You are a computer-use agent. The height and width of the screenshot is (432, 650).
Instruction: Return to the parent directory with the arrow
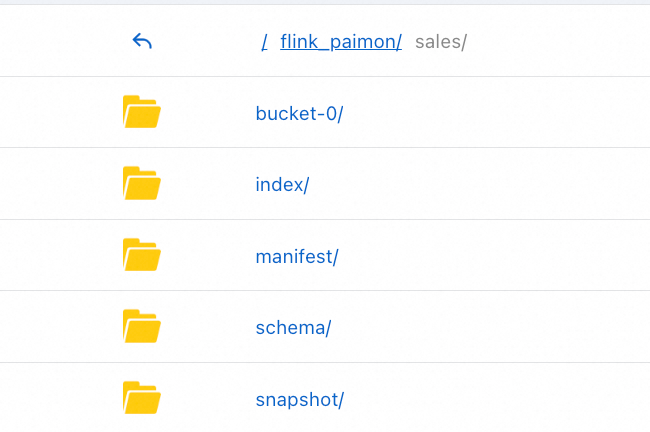142,42
